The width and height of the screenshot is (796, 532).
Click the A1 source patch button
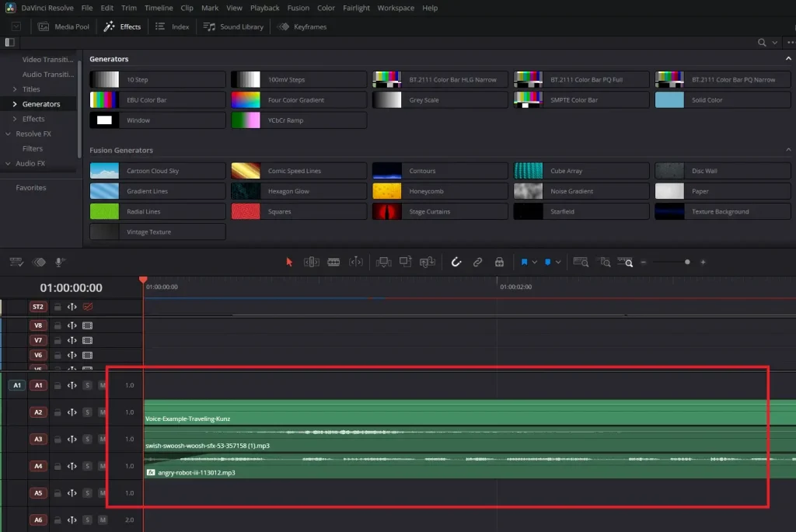click(x=17, y=385)
